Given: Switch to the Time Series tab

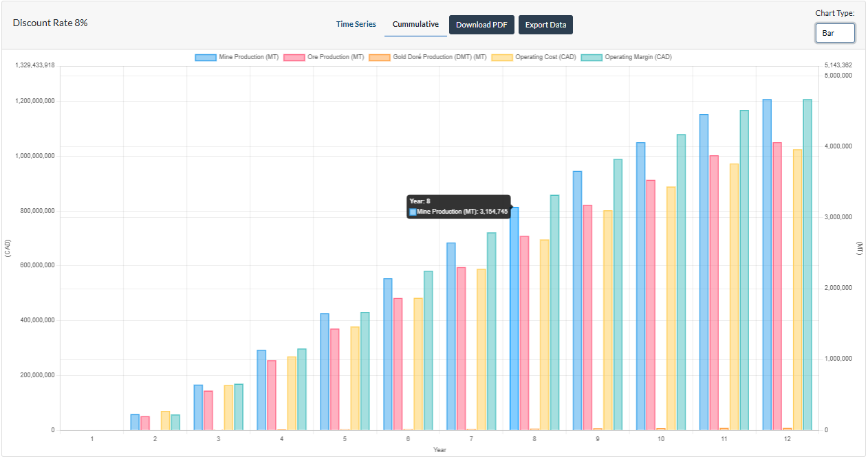Looking at the screenshot, I should coord(356,25).
